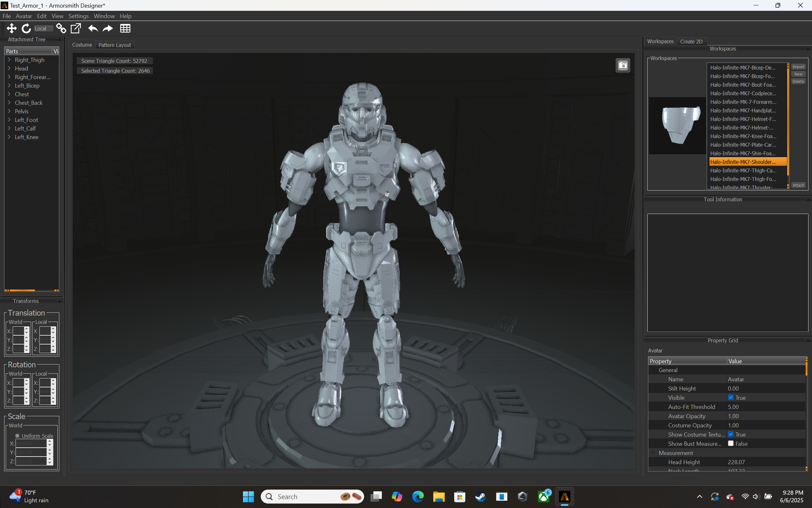Select the Right_Forearm tree item
The width and height of the screenshot is (812, 508).
(x=33, y=77)
